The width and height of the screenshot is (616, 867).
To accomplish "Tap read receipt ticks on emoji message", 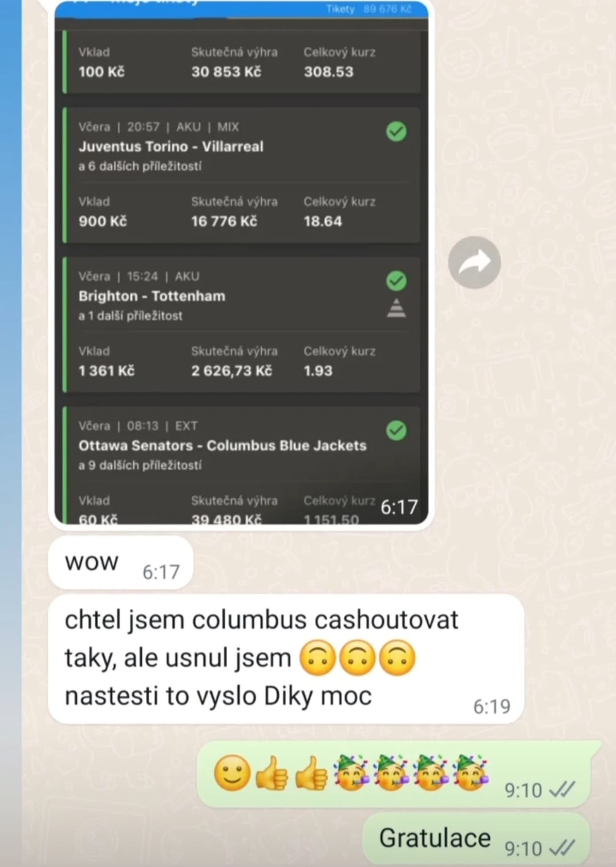I will pyautogui.click(x=562, y=789).
